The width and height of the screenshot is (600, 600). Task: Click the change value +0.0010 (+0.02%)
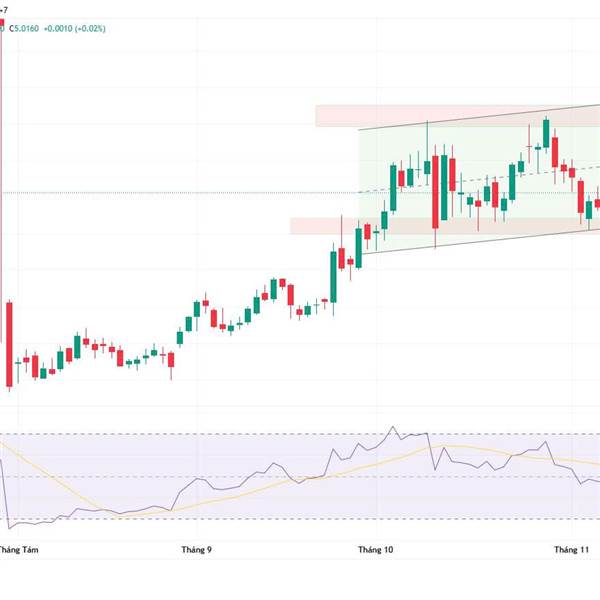click(x=74, y=29)
